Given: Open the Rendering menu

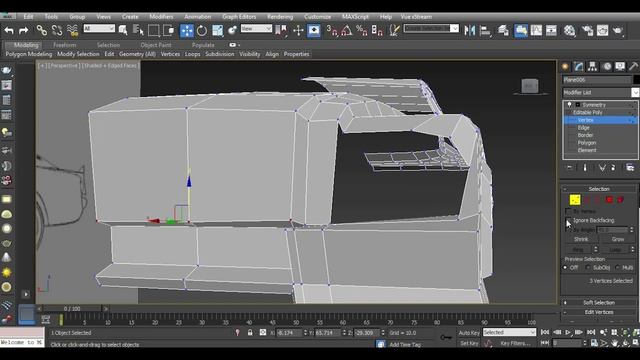Looking at the screenshot, I should pyautogui.click(x=280, y=17).
